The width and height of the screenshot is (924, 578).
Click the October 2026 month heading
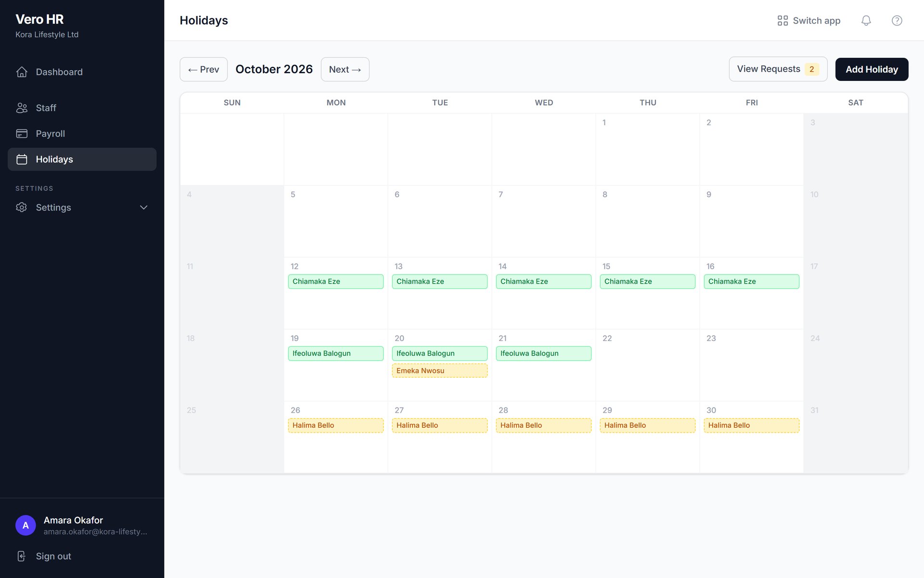(x=274, y=69)
